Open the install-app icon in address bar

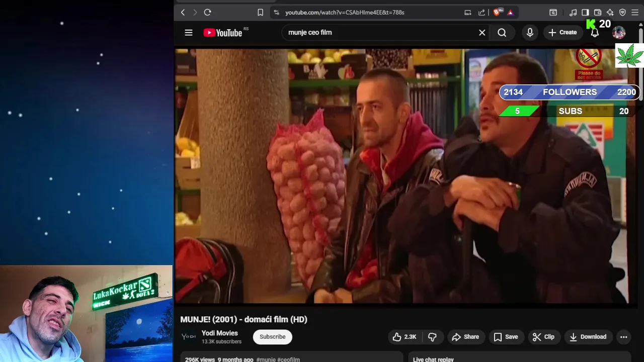pyautogui.click(x=468, y=13)
